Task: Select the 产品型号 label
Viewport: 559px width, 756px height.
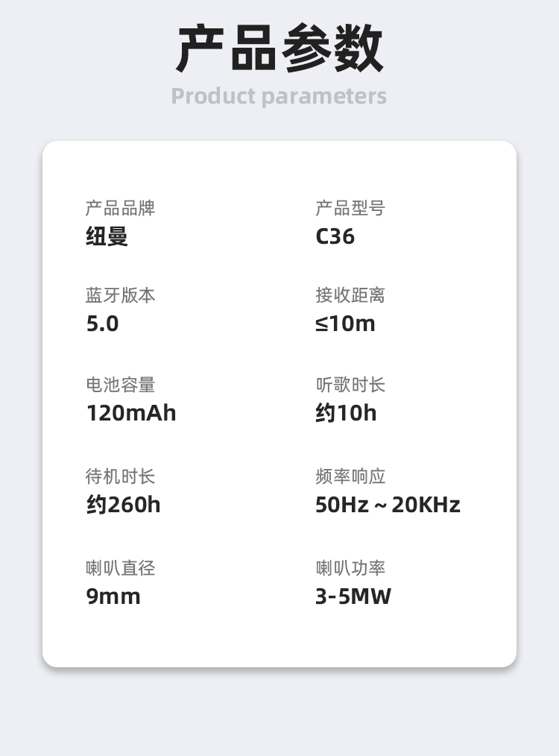Action: (x=350, y=208)
